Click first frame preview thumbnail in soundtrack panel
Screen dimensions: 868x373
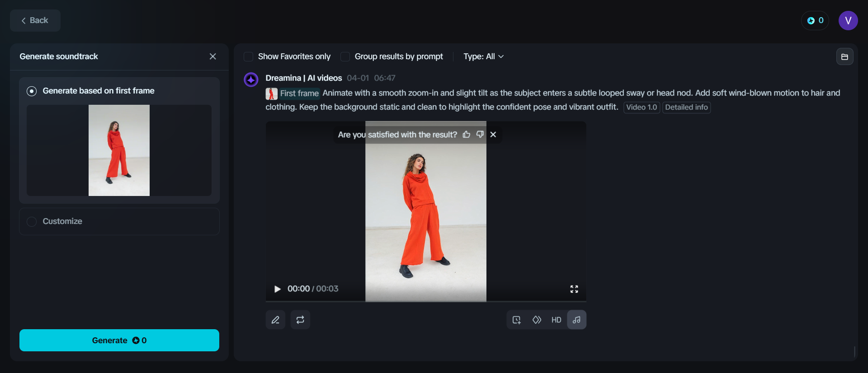(x=119, y=150)
